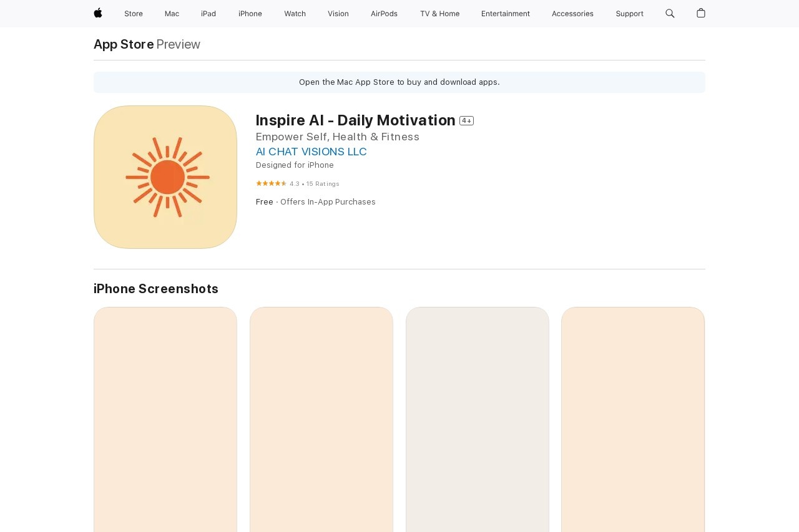This screenshot has height=532, width=799.
Task: Open the Entertainment menu
Action: (x=506, y=14)
